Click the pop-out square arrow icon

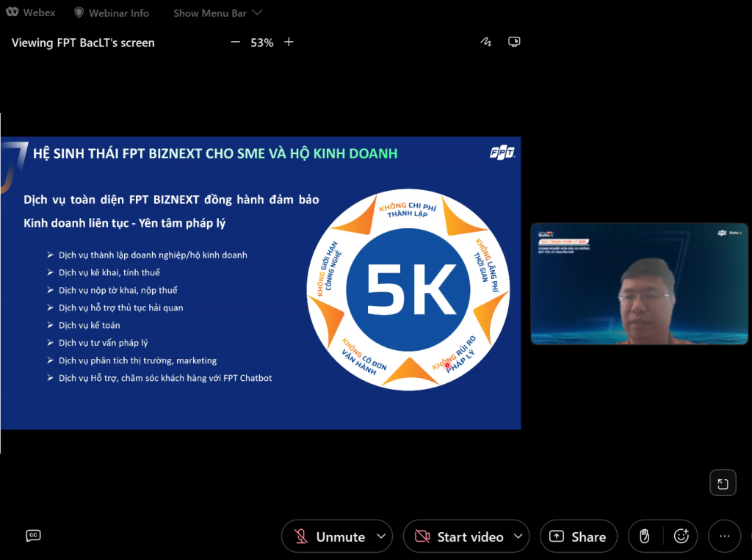723,483
